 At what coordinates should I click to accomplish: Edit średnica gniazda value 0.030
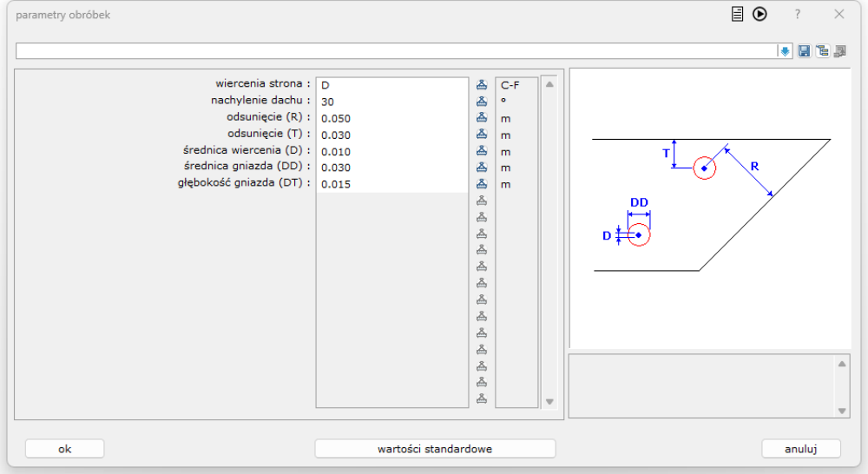pyautogui.click(x=392, y=168)
